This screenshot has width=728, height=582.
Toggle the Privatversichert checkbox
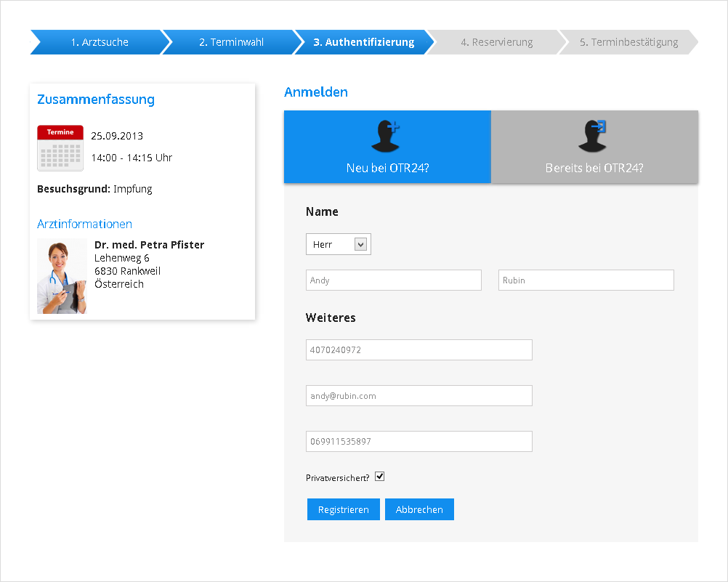coord(379,477)
